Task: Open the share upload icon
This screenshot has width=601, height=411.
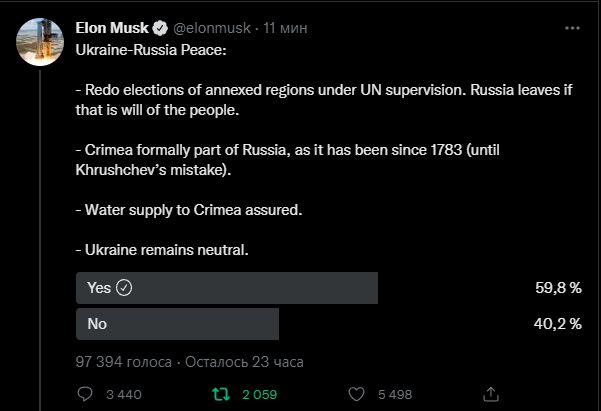Action: [491, 394]
